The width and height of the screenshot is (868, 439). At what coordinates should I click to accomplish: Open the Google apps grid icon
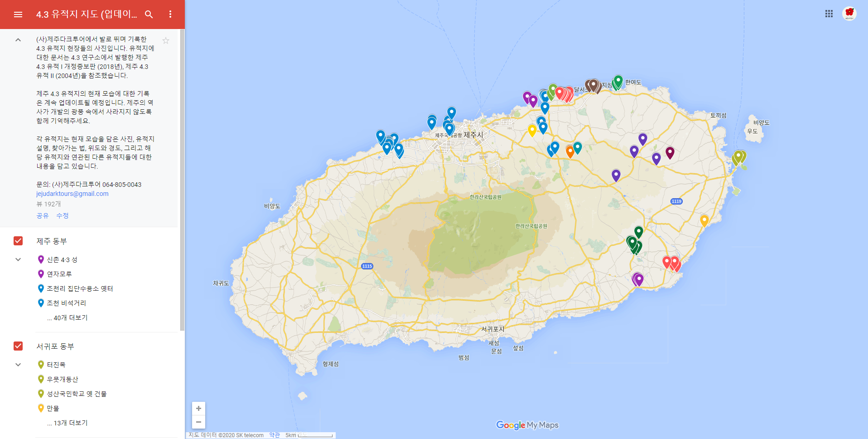(x=829, y=14)
